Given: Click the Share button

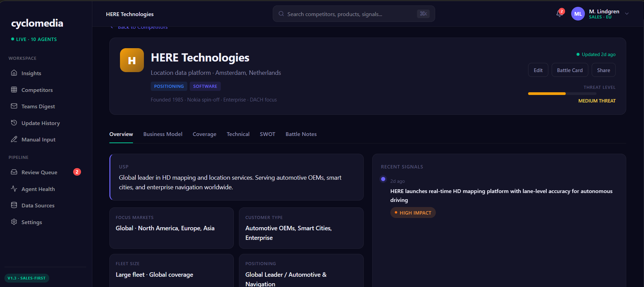Looking at the screenshot, I should tap(603, 70).
